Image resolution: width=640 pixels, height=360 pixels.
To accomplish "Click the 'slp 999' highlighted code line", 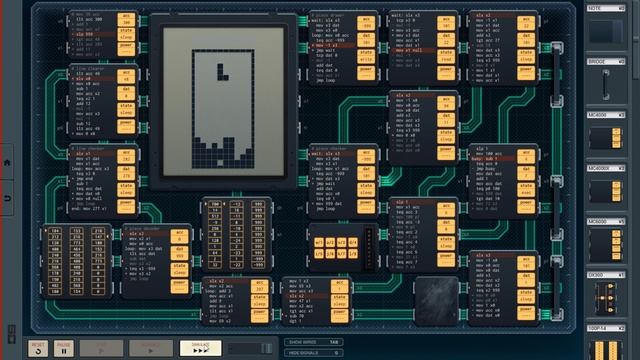I will 93,35.
